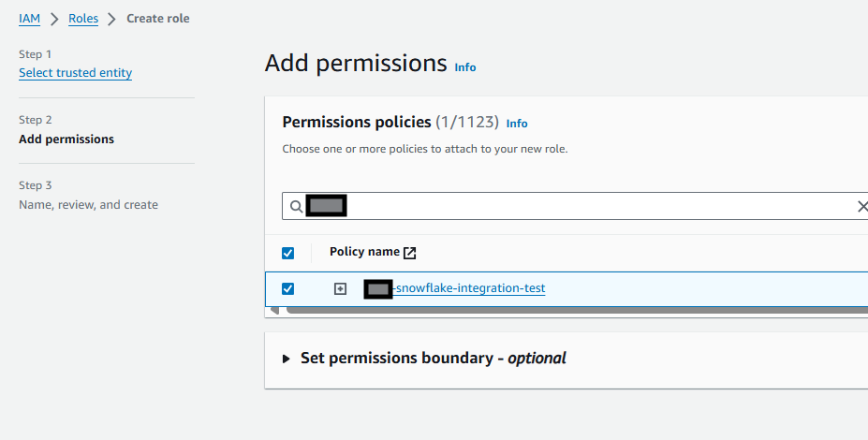Click the Policy name column header

coord(365,252)
